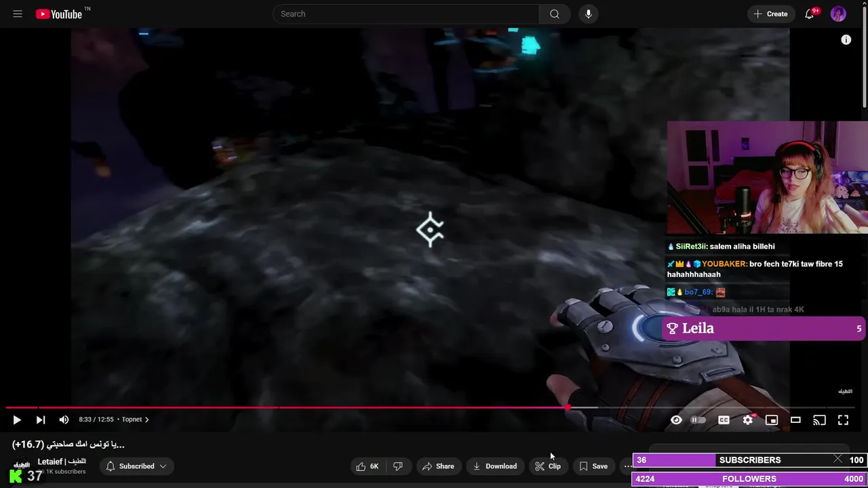
Task: Open the Create menu
Action: (771, 14)
